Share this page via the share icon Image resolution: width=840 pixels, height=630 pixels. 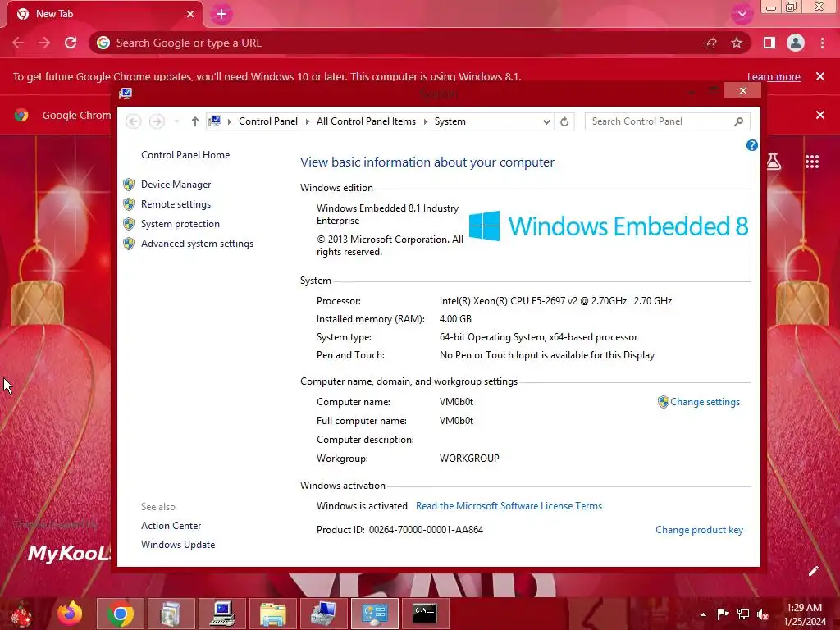click(x=710, y=43)
